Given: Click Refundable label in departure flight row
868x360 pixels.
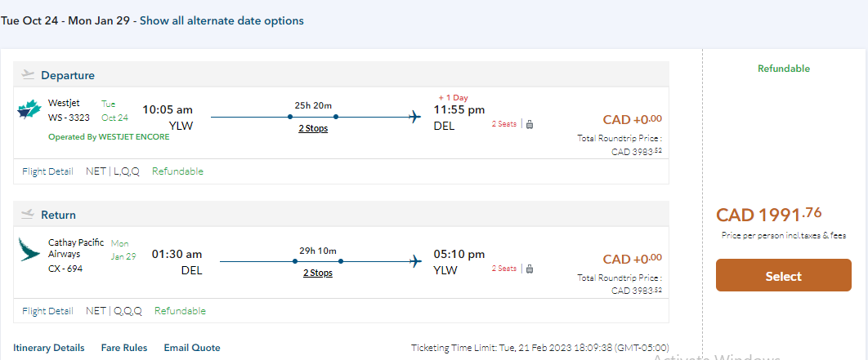Looking at the screenshot, I should coord(177,171).
